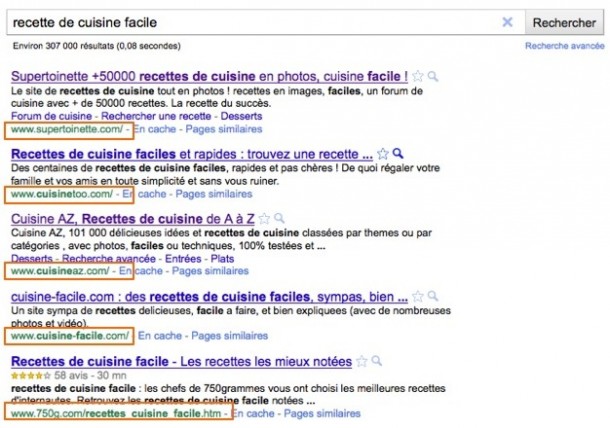Click '58 avis - 30 mn' rating text

[x=90, y=376]
